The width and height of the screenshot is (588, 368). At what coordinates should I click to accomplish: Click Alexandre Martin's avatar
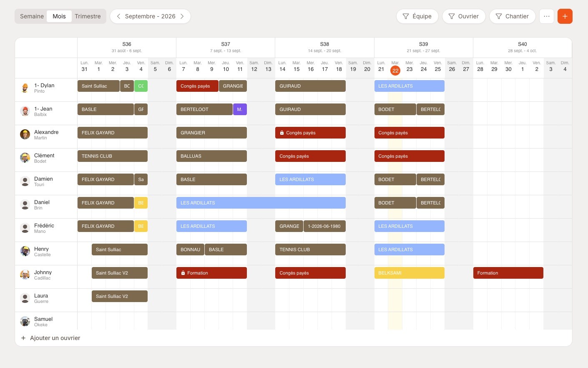coord(25,134)
